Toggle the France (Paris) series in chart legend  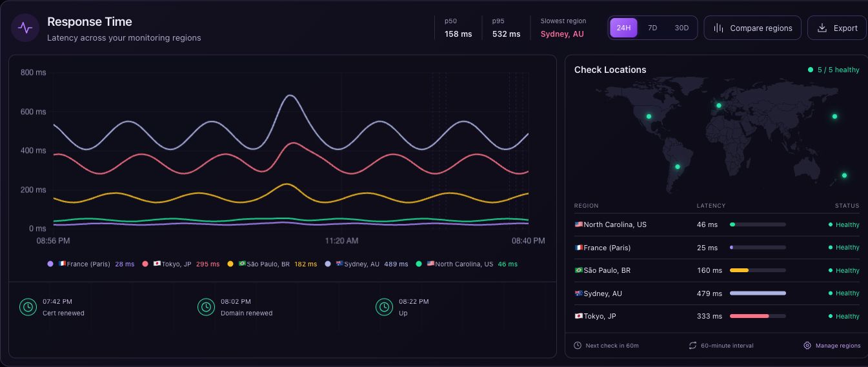90,264
